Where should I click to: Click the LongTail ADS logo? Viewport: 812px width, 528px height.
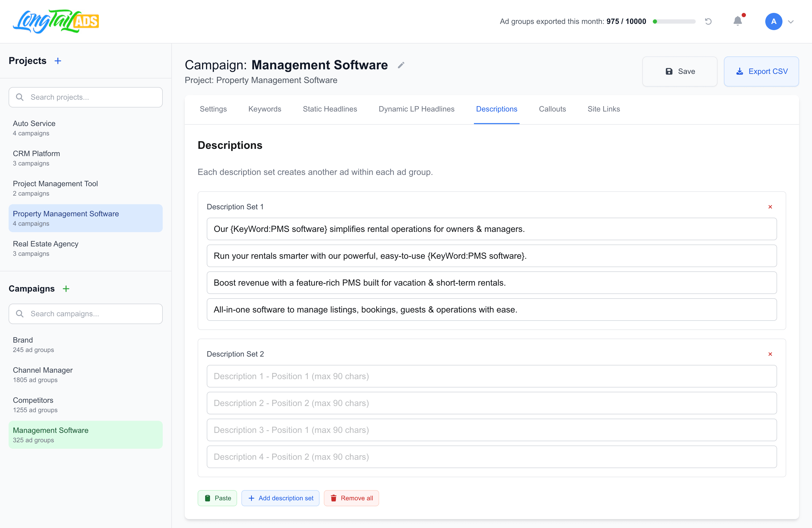[56, 21]
